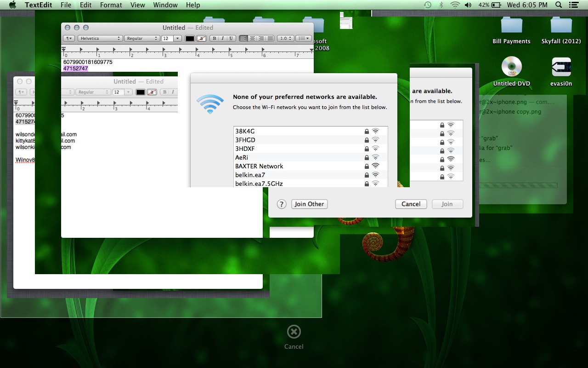Open the Format menu

(111, 5)
